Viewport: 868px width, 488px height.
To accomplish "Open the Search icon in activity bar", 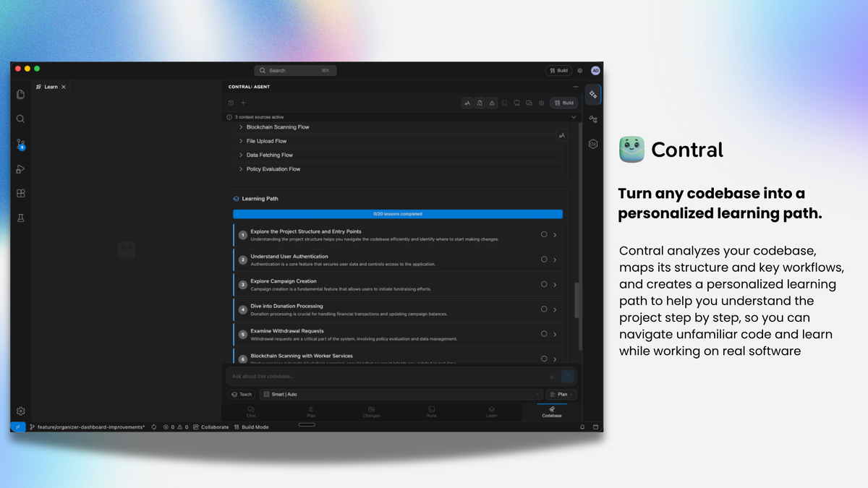I will tap(20, 119).
